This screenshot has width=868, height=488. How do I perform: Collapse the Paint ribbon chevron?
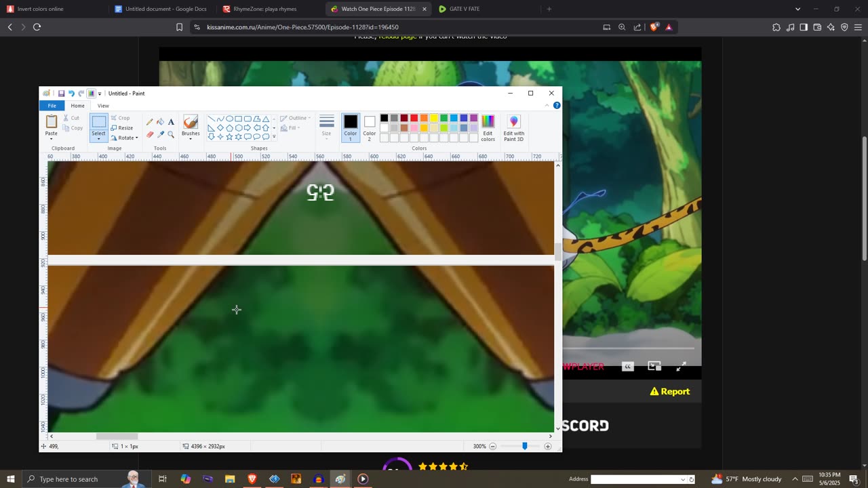(548, 106)
